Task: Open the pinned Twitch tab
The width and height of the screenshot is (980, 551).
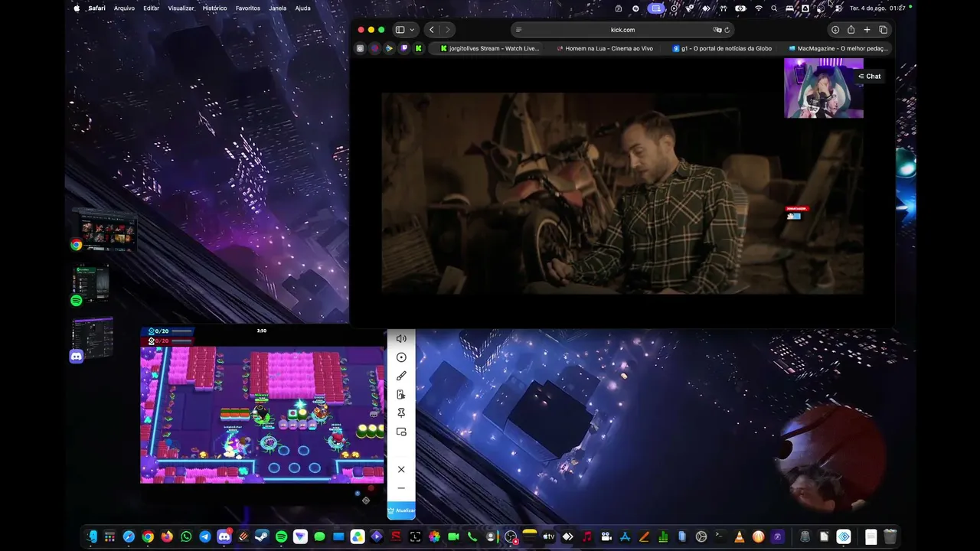Action: coord(404,48)
